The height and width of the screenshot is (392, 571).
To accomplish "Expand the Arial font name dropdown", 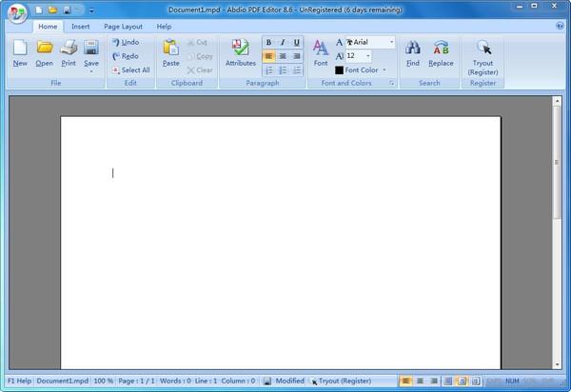I will (x=391, y=43).
